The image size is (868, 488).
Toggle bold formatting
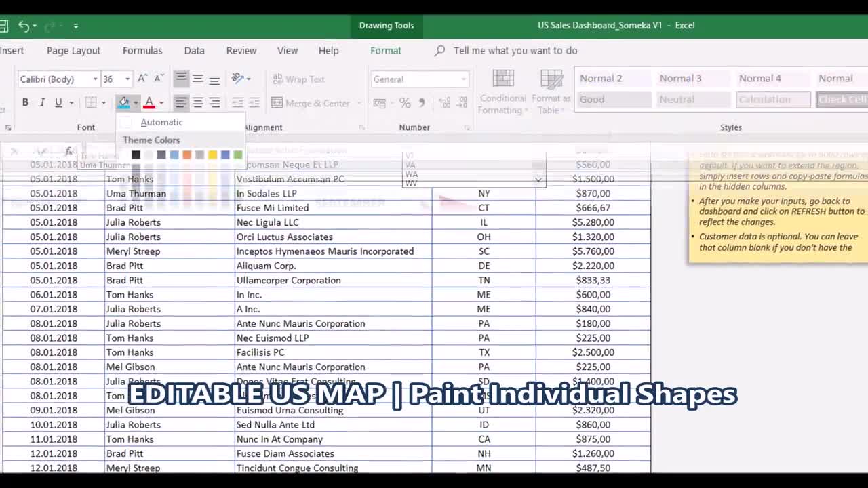pyautogui.click(x=25, y=102)
